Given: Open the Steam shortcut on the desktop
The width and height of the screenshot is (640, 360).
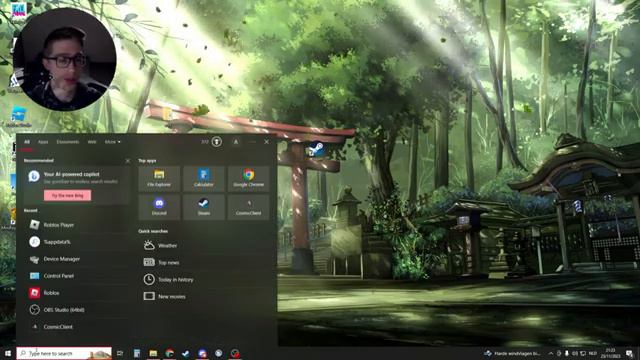Looking at the screenshot, I should 316,149.
